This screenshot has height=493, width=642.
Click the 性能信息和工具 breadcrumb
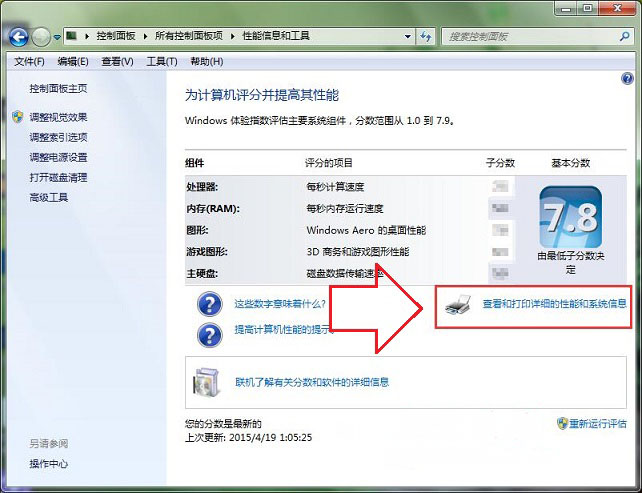pos(276,36)
